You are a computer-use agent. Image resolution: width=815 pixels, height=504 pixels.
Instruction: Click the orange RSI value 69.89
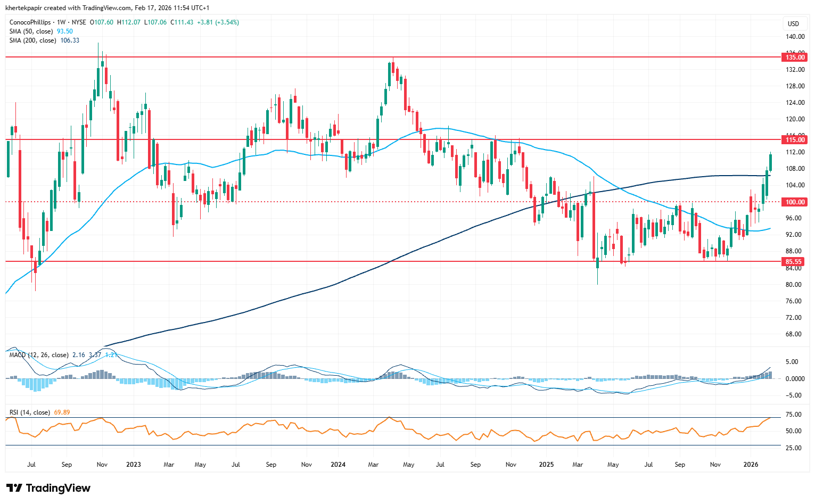62,412
